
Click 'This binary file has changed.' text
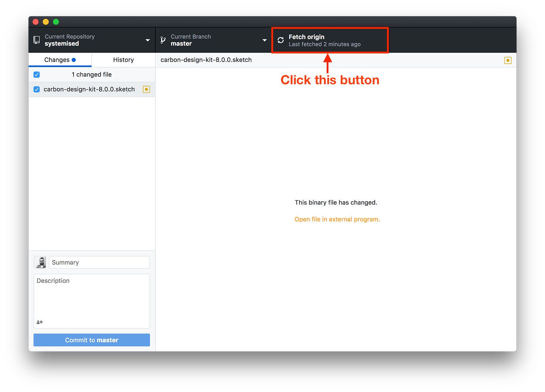[x=336, y=202]
